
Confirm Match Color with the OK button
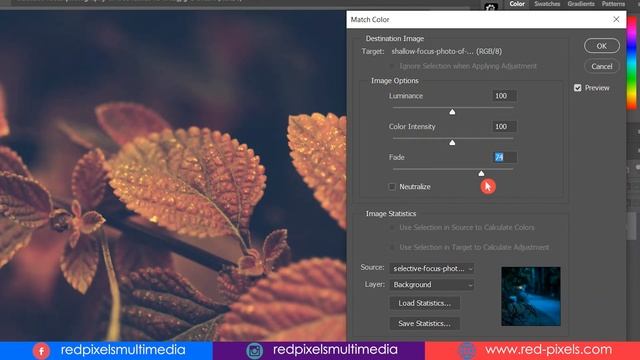point(602,46)
